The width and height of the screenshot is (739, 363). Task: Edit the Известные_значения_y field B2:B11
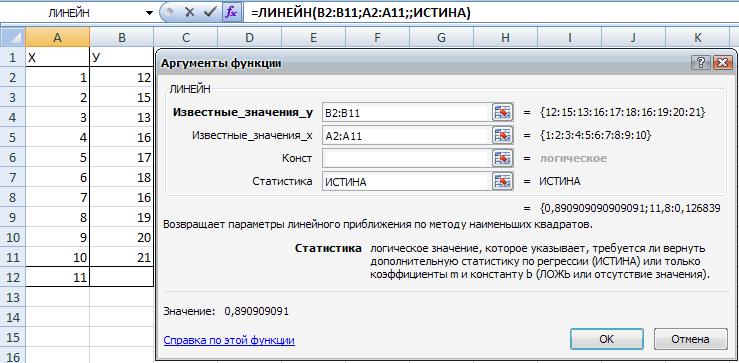pos(406,113)
